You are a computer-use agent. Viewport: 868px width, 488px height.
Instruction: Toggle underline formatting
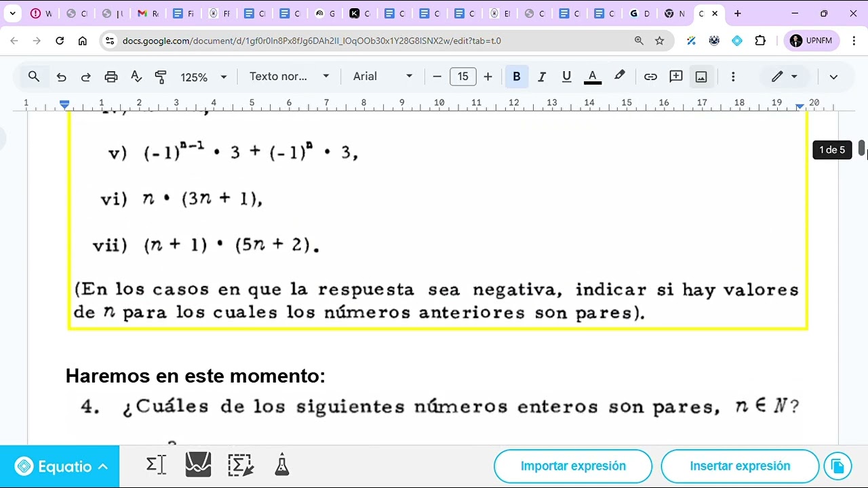pos(566,77)
